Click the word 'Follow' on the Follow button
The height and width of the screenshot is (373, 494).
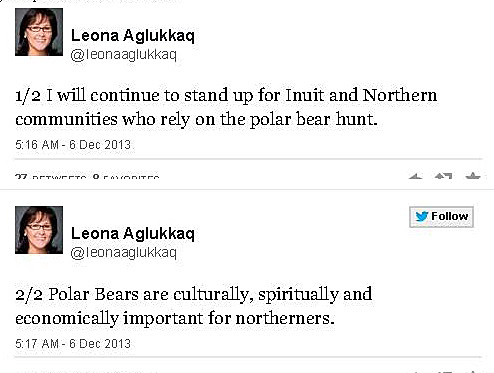(450, 216)
